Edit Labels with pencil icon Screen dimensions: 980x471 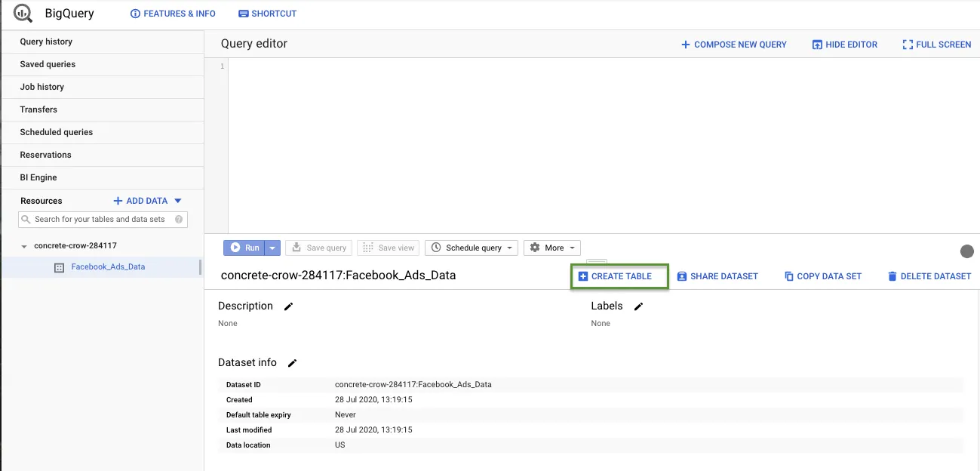coord(638,306)
